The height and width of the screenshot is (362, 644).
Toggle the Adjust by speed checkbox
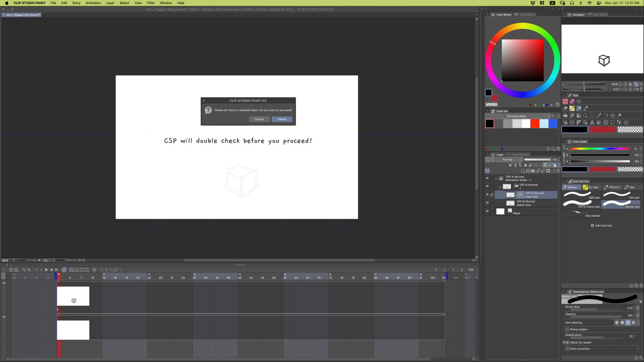(567, 342)
